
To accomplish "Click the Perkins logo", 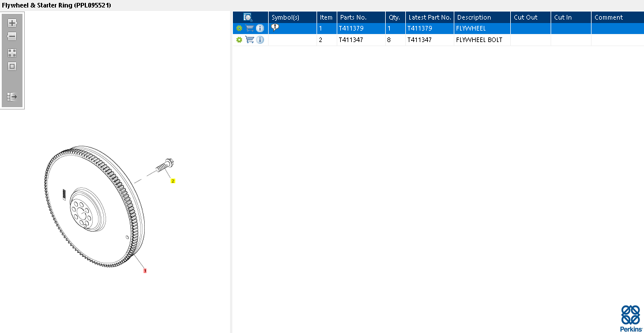I will [x=630, y=318].
